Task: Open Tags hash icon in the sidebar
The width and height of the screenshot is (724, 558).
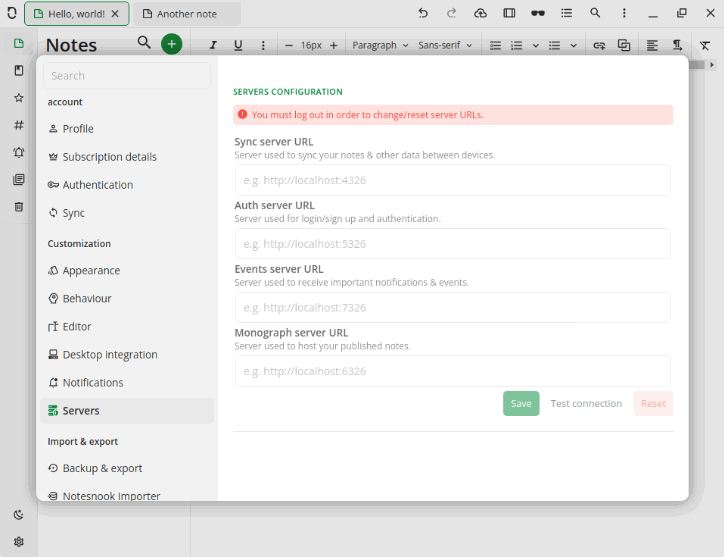Action: click(18, 125)
